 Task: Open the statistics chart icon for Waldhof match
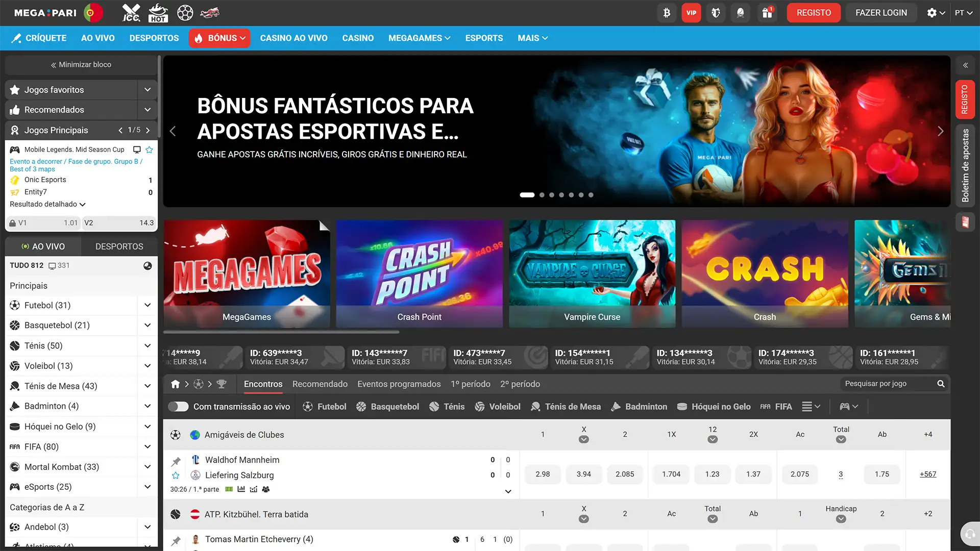[241, 489]
